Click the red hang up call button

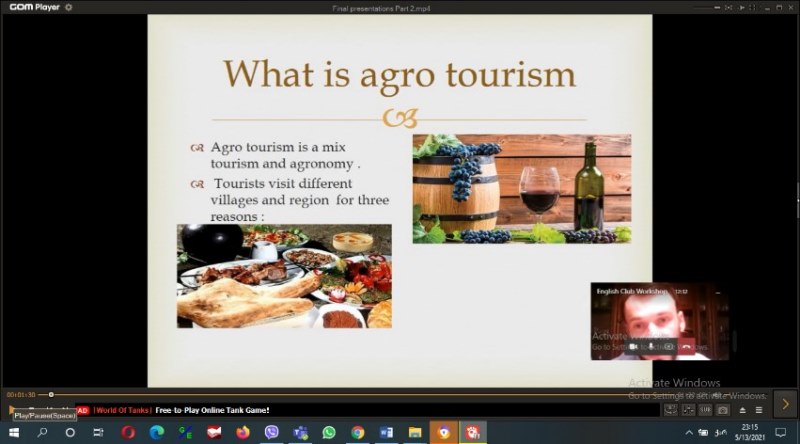687,347
